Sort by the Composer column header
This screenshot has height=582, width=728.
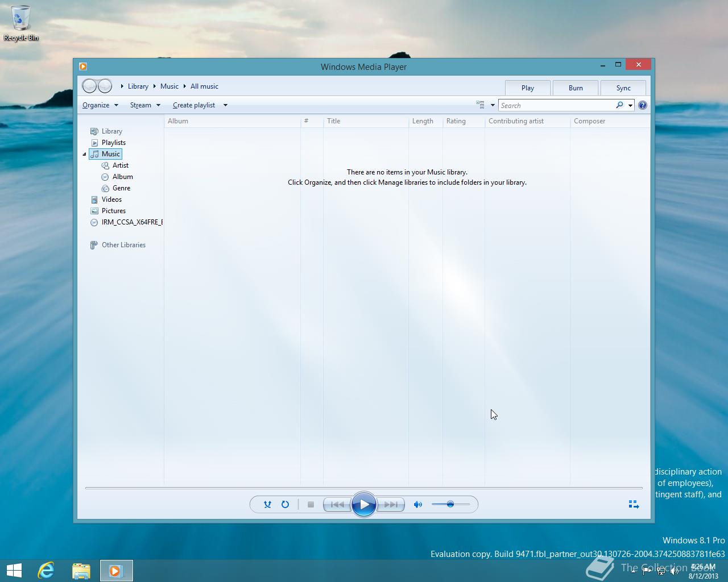click(610, 121)
